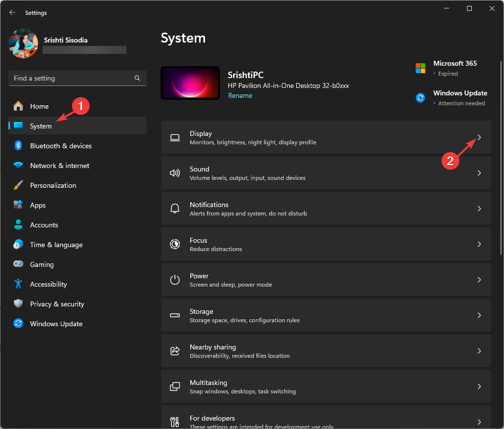Navigate to Accounts label in sidebar
Viewport: 504px width, 429px height.
pyautogui.click(x=44, y=225)
